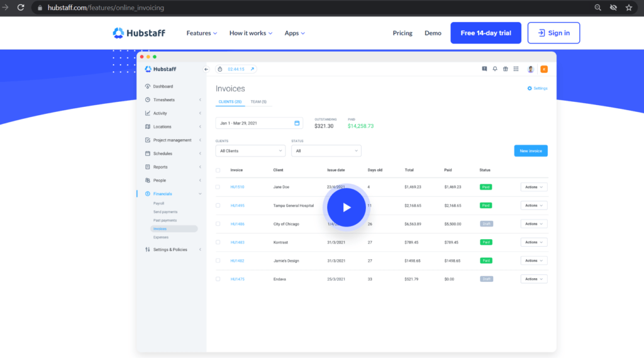Open the timer pop-out arrow icon

coord(252,69)
